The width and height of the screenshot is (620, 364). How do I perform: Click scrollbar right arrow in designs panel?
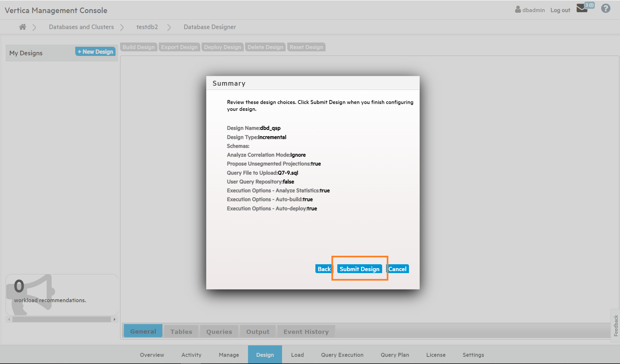(x=115, y=319)
